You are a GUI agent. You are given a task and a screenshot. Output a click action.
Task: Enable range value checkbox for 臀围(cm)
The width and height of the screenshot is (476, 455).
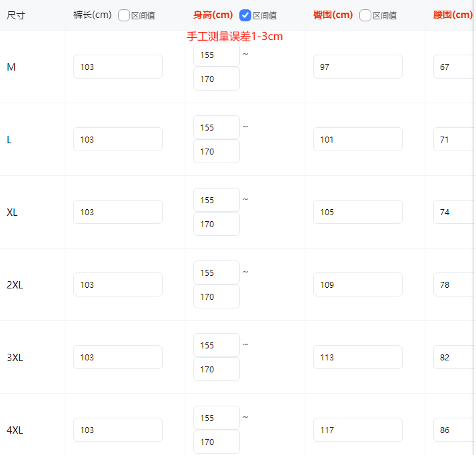pos(365,15)
